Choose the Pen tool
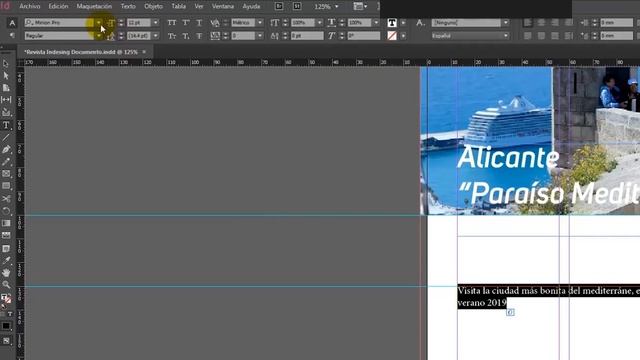This screenshot has width=640, height=360. coord(6,149)
